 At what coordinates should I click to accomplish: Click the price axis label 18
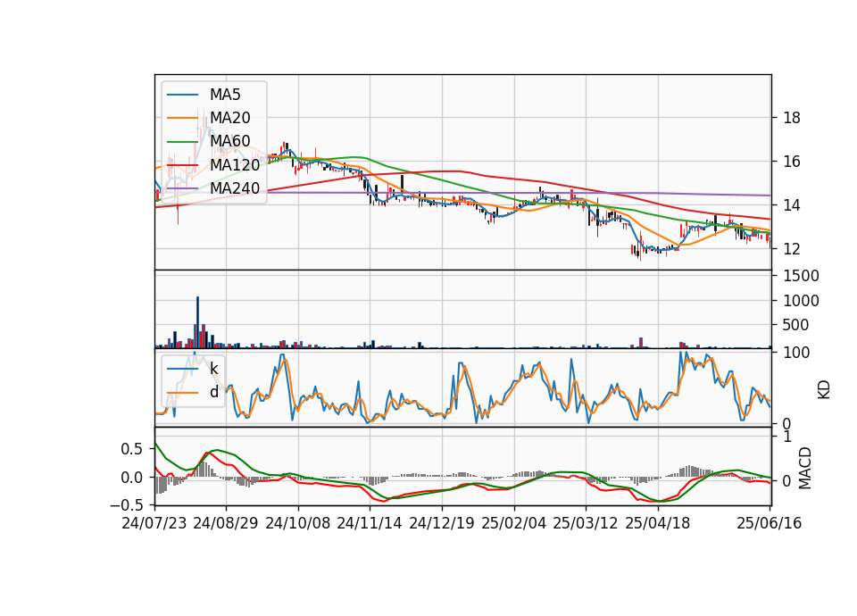[792, 118]
